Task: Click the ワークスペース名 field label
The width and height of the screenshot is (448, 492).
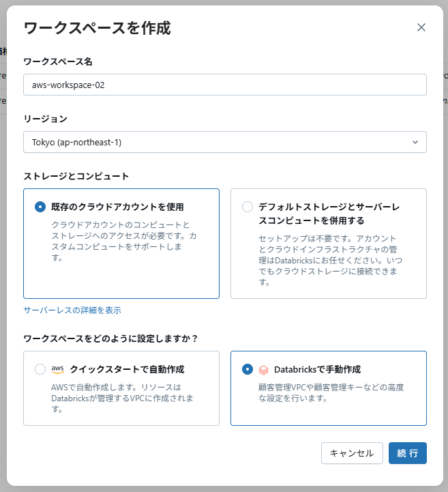Action: pyautogui.click(x=58, y=61)
